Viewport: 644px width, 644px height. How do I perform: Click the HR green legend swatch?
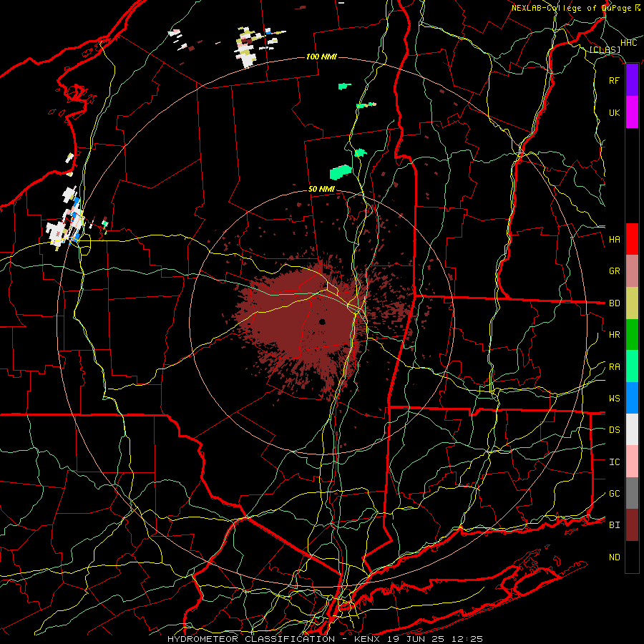click(632, 335)
